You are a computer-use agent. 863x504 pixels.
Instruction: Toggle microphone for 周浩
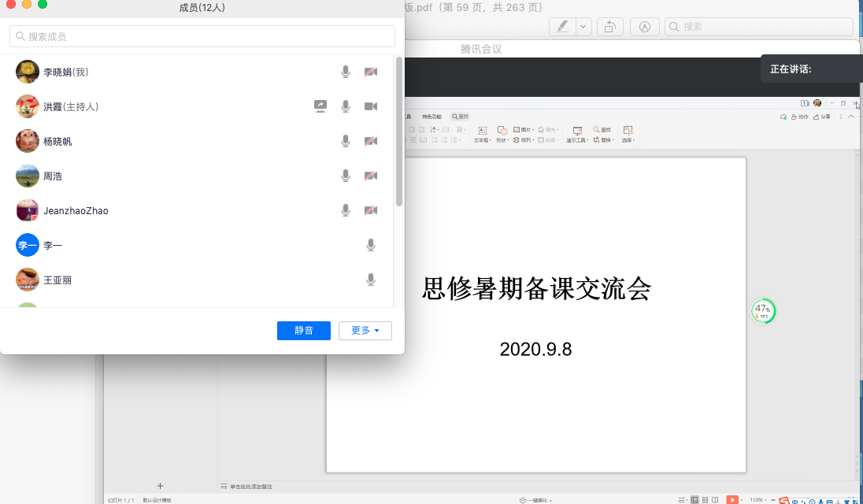click(x=345, y=176)
